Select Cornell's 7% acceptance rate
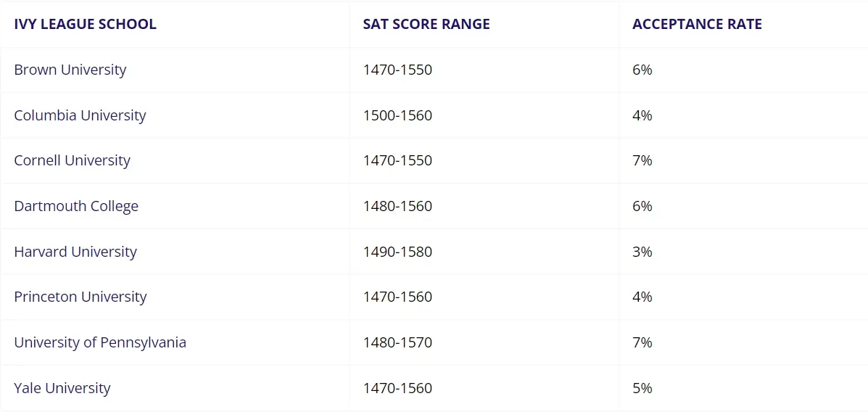This screenshot has width=868, height=412. point(642,160)
